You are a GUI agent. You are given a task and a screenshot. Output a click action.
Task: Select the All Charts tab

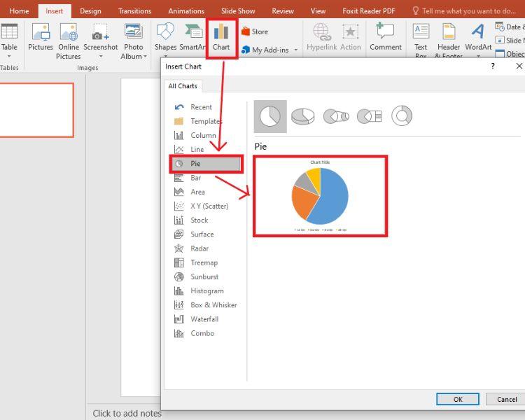183,86
